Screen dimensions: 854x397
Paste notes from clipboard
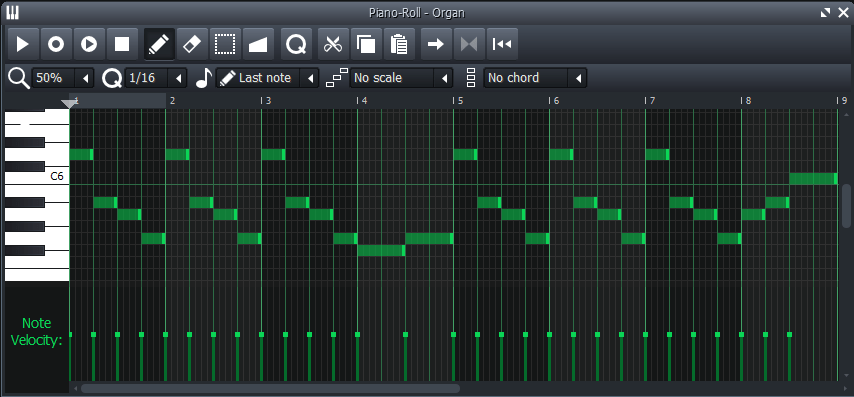point(399,44)
